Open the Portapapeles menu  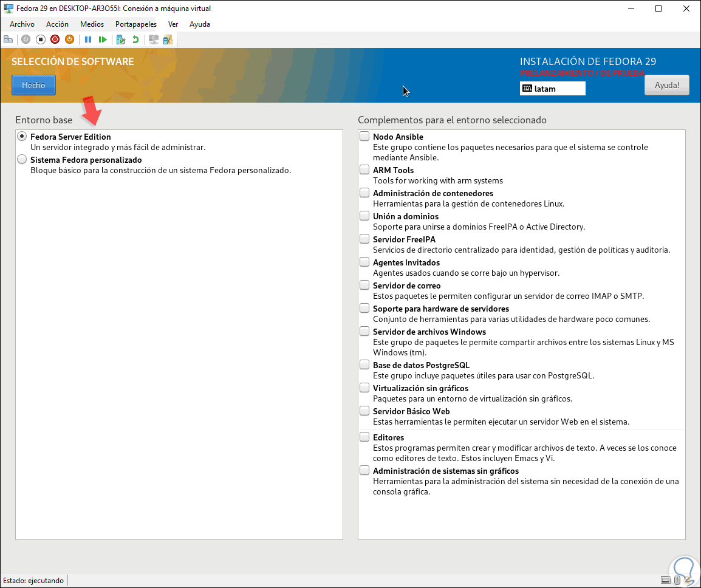point(136,24)
